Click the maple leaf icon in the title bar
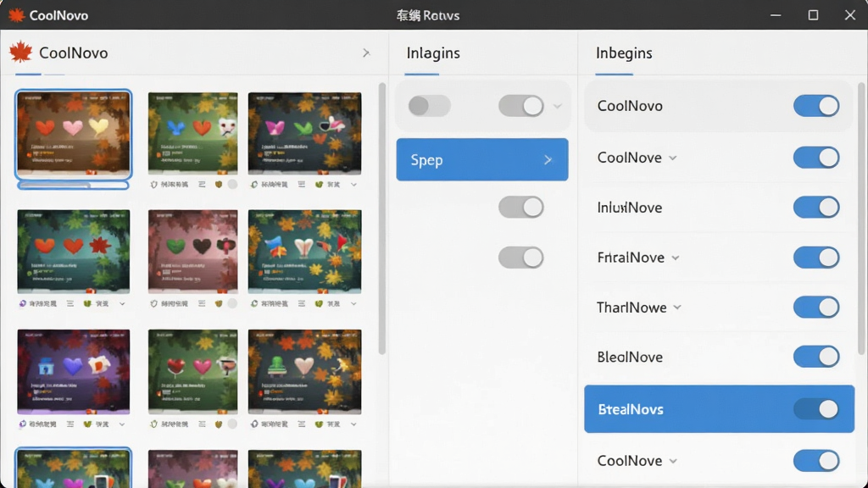The width and height of the screenshot is (868, 488). [17, 15]
